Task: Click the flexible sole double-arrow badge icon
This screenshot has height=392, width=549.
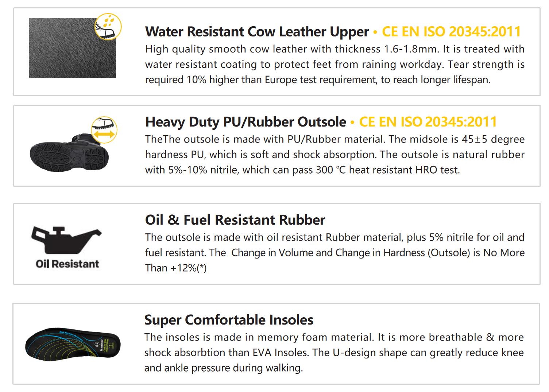Action: pos(104,129)
